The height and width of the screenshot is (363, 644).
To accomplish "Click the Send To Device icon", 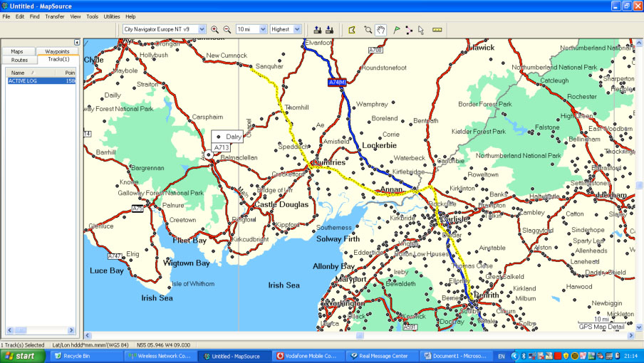I will (318, 29).
